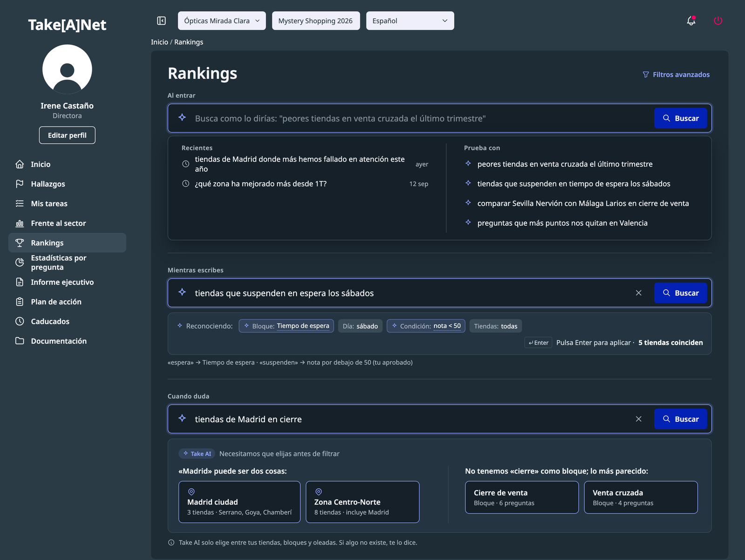Click Inicio in the breadcrumb
This screenshot has height=560, width=745.
159,42
